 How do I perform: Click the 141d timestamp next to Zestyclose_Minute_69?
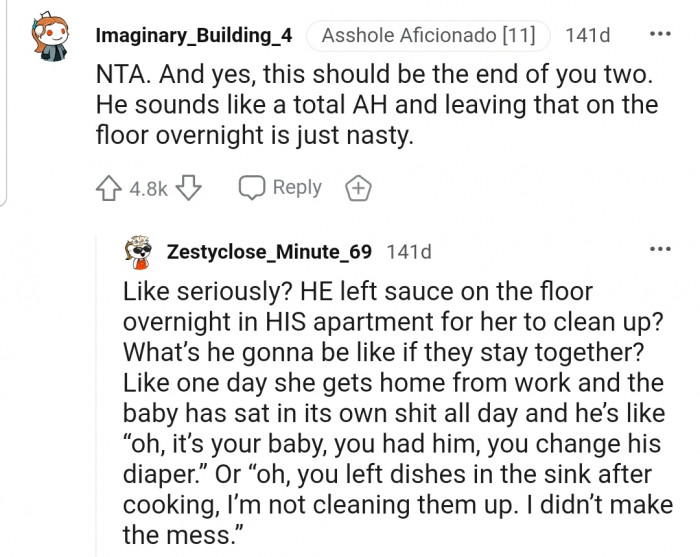[408, 252]
